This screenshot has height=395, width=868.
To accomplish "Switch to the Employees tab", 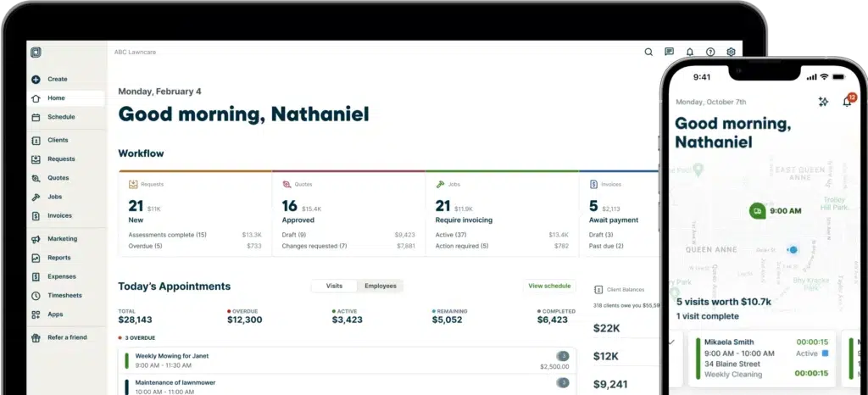I will tap(381, 286).
